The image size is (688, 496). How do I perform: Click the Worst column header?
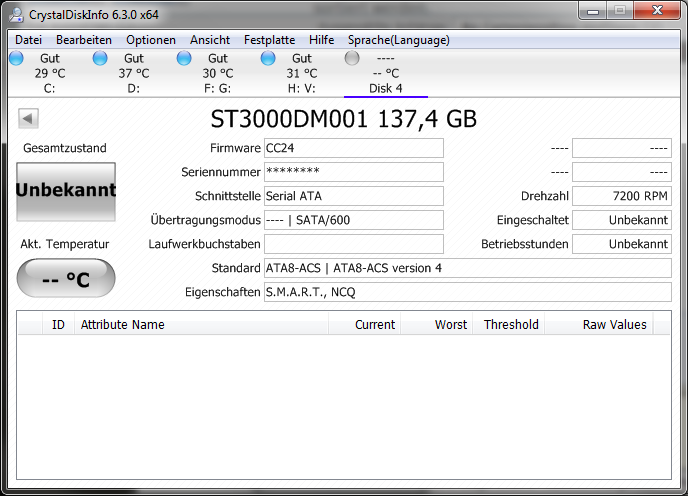437,324
